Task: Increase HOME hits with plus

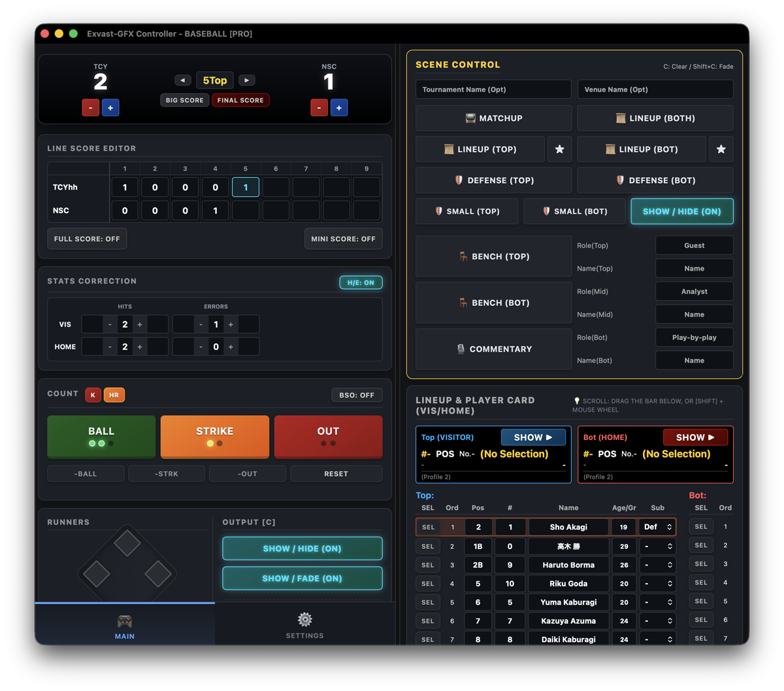Action: point(140,346)
